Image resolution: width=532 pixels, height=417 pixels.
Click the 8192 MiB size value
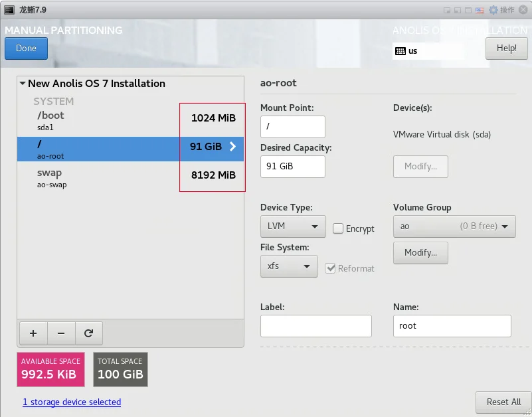[213, 175]
